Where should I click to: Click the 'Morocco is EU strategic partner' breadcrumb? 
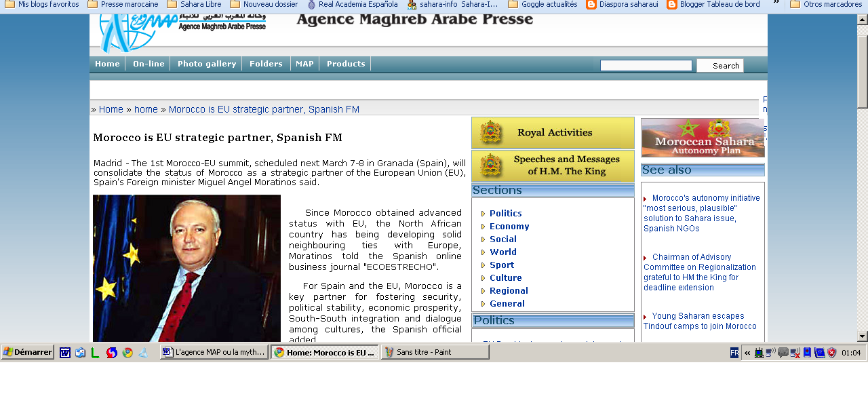(264, 109)
